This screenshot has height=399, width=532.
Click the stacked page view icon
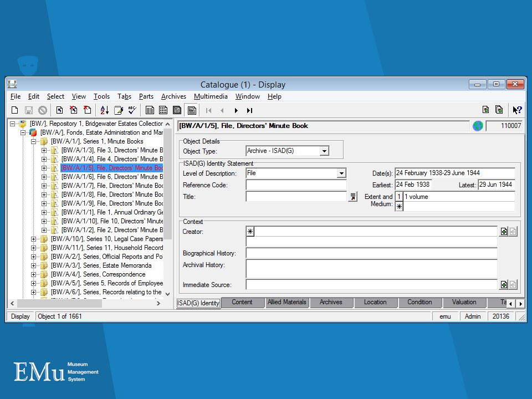point(177,110)
